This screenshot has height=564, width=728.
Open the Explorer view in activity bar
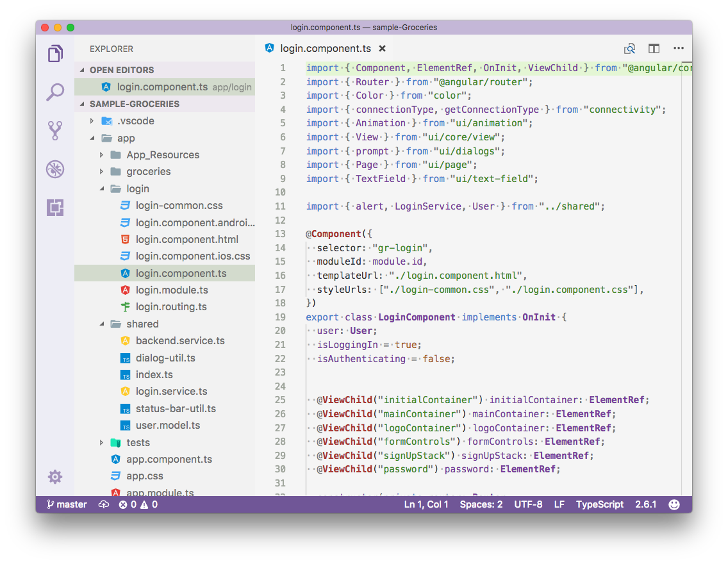[55, 54]
